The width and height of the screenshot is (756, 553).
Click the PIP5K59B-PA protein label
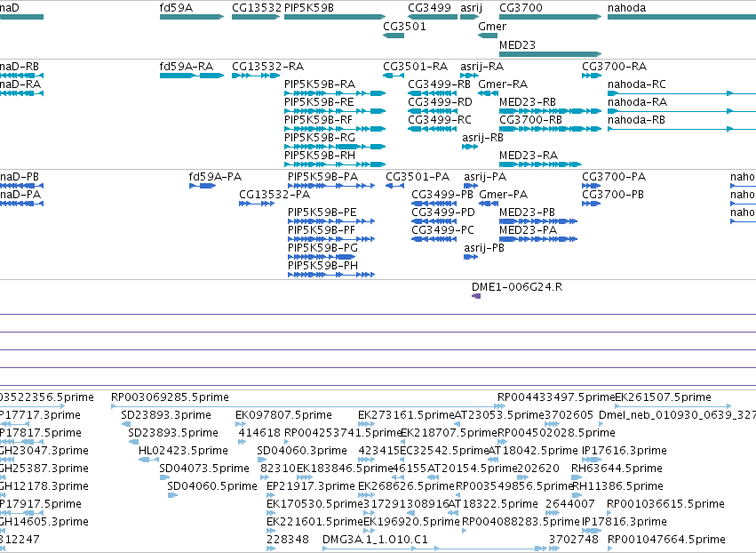click(x=323, y=177)
